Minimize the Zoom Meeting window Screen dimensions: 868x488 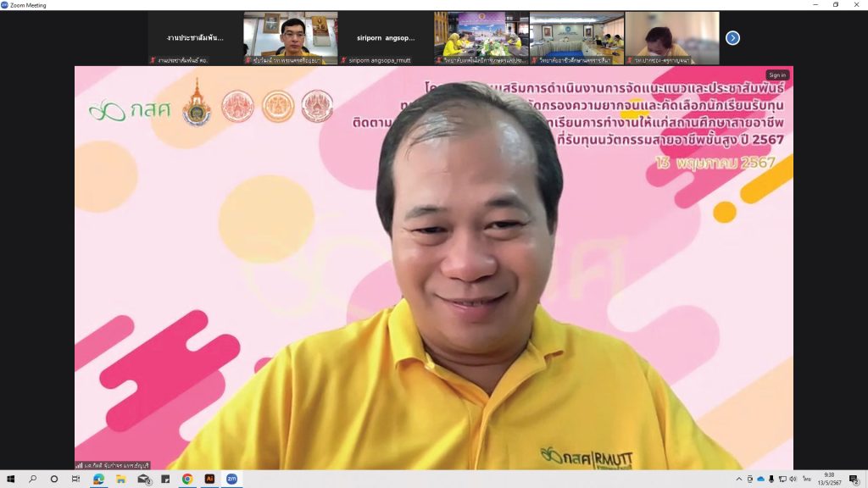(x=815, y=5)
